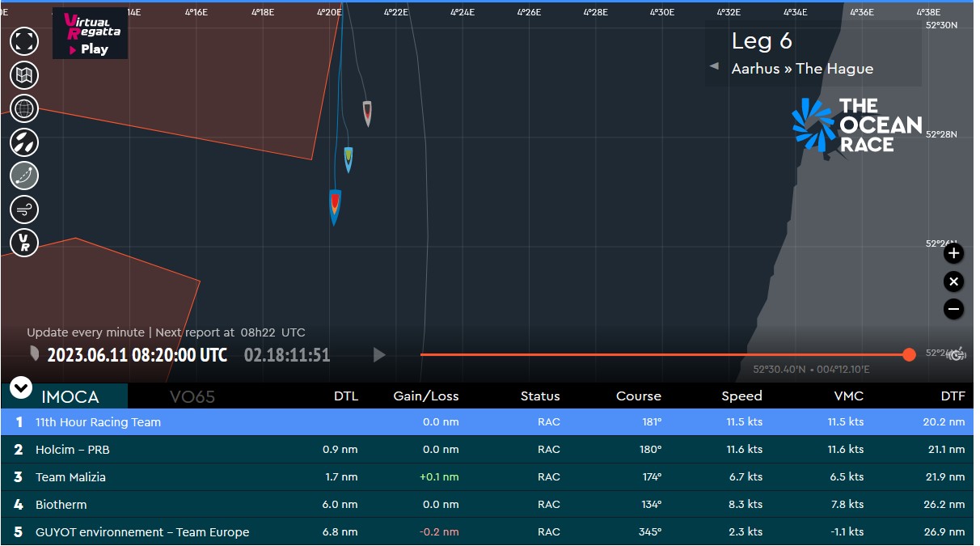The height and width of the screenshot is (546, 980).
Task: Click the timeline slider handle
Action: (909, 355)
